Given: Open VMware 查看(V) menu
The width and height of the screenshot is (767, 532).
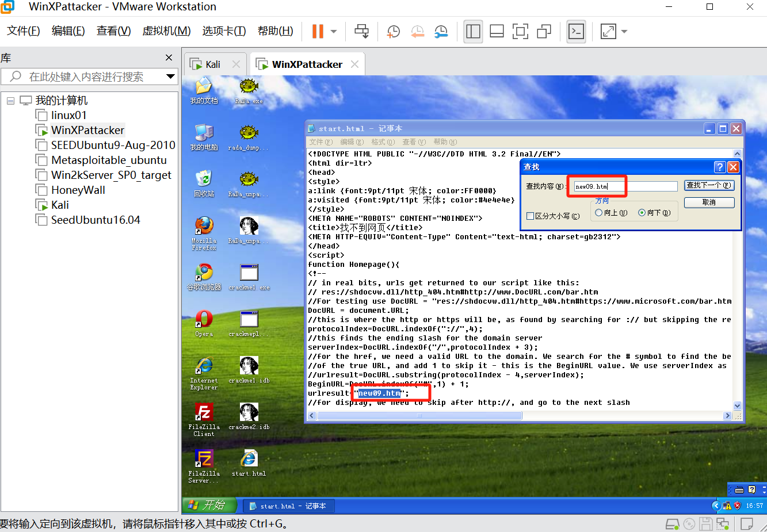Looking at the screenshot, I should pos(113,31).
